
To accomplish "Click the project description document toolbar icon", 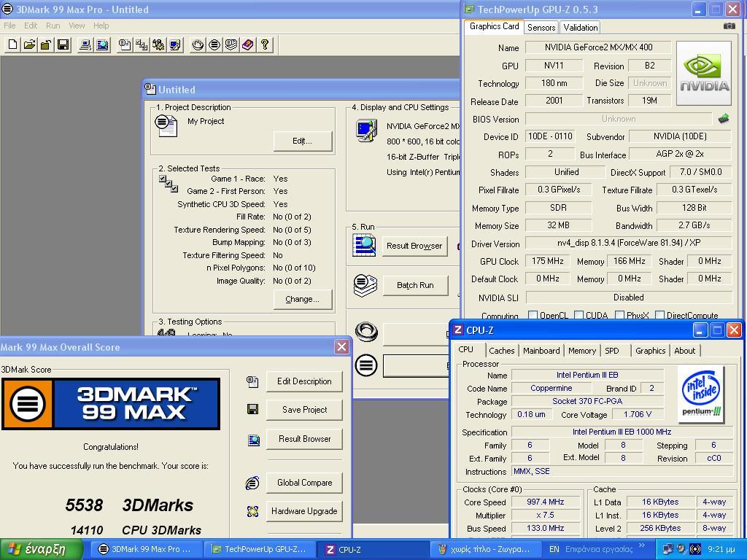I will pos(125,45).
